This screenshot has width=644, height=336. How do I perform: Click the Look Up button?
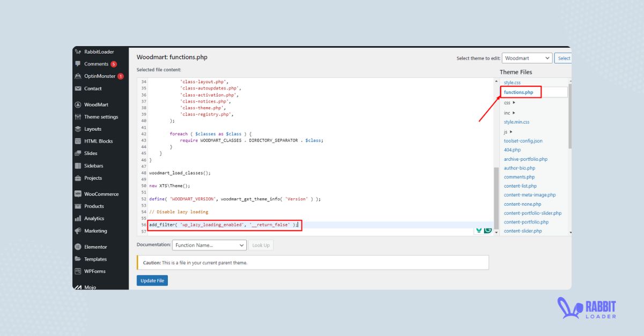(261, 245)
